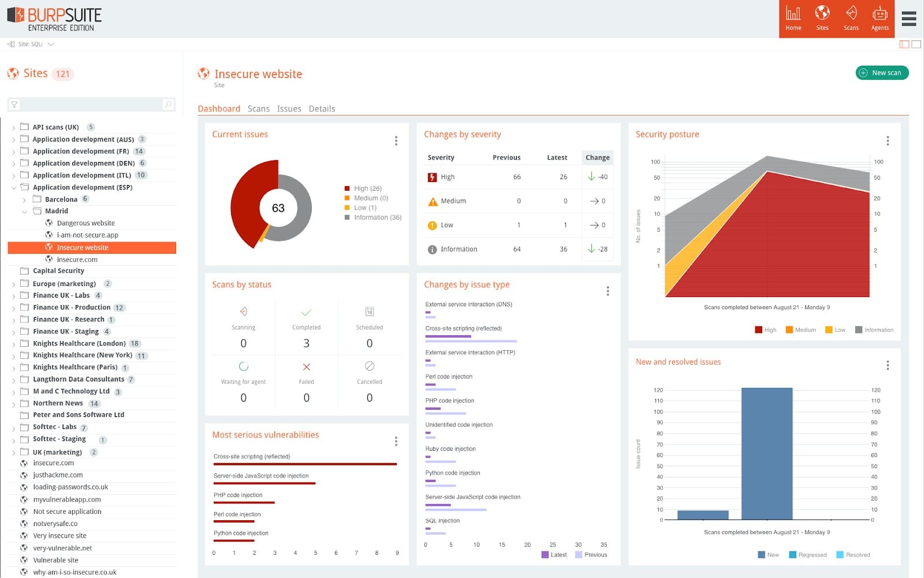Click the search magnifier icon in Sites

point(167,104)
